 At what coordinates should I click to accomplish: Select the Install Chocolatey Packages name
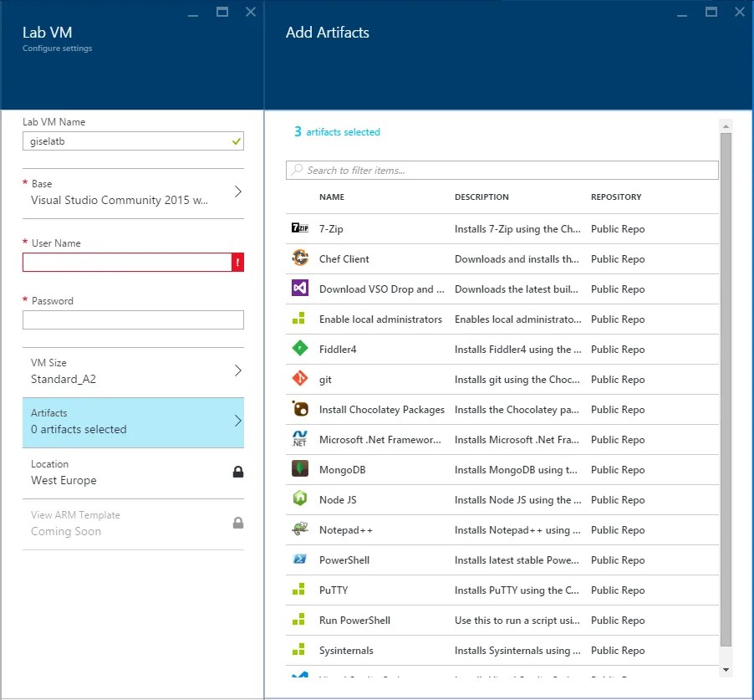coord(382,410)
